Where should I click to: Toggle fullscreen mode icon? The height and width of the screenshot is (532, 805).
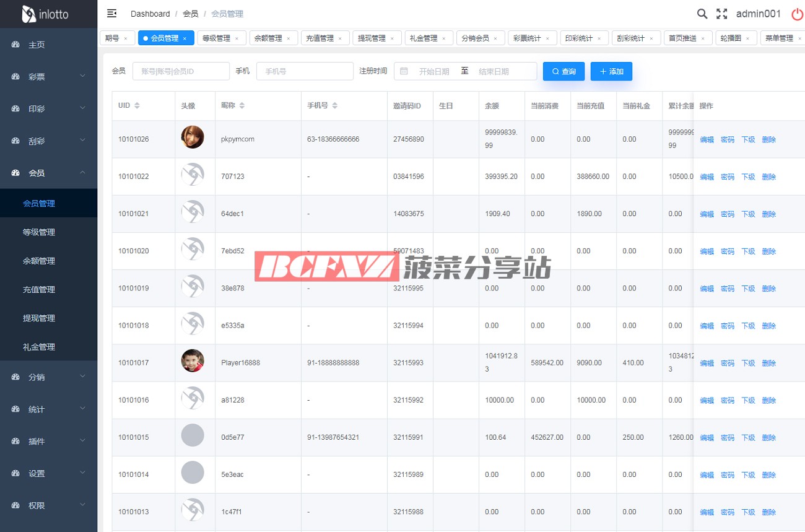point(721,14)
